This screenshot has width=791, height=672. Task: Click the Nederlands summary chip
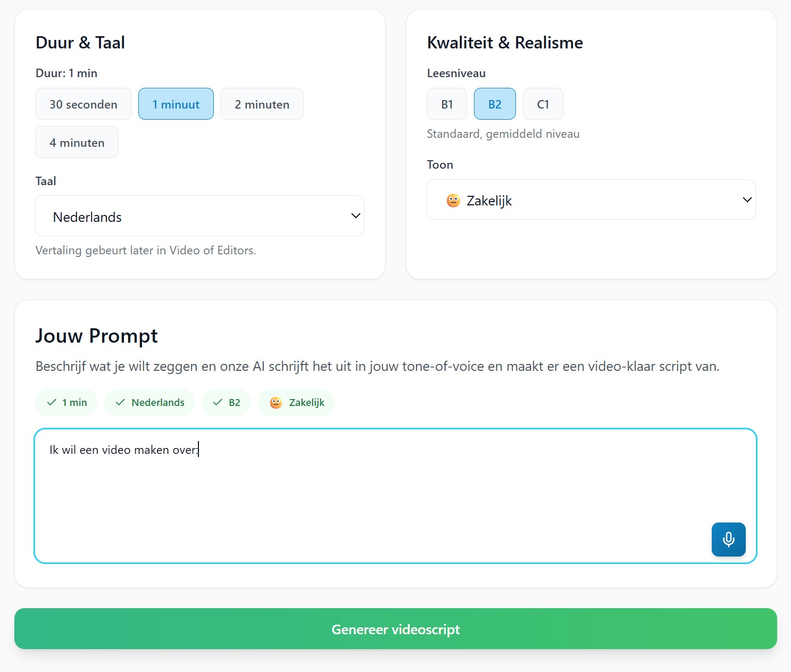coord(157,403)
